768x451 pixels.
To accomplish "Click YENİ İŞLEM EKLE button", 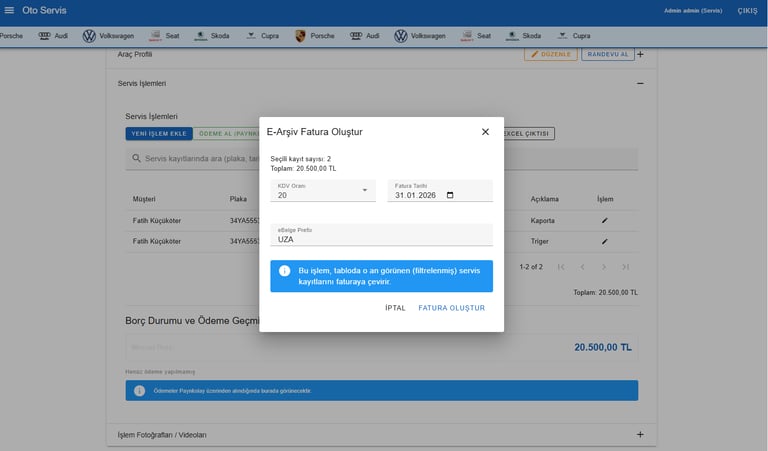I will pyautogui.click(x=159, y=134).
